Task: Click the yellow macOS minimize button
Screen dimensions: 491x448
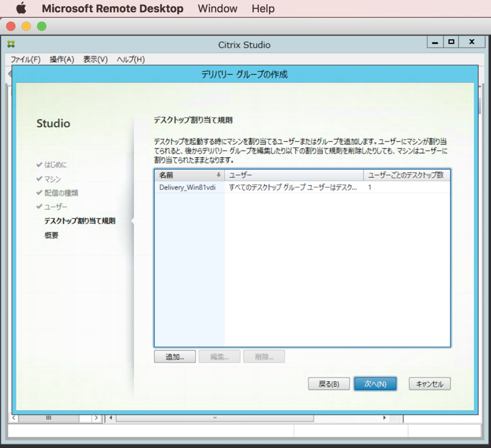Action: point(26,26)
